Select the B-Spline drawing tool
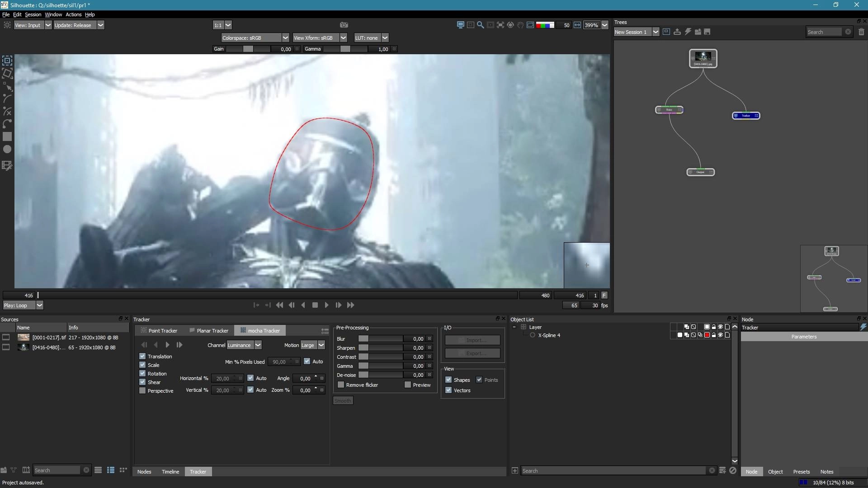The height and width of the screenshot is (488, 868). tap(7, 98)
